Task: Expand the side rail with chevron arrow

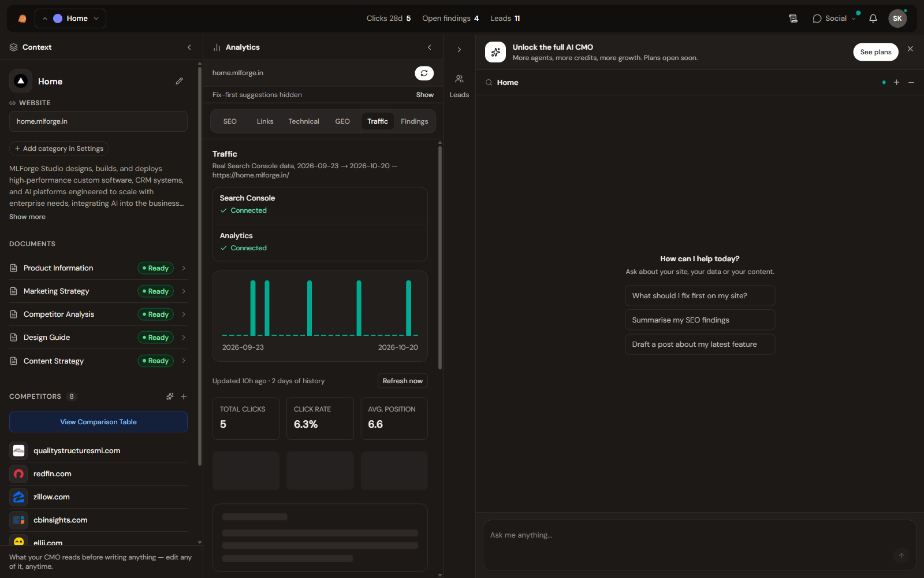Action: click(459, 50)
